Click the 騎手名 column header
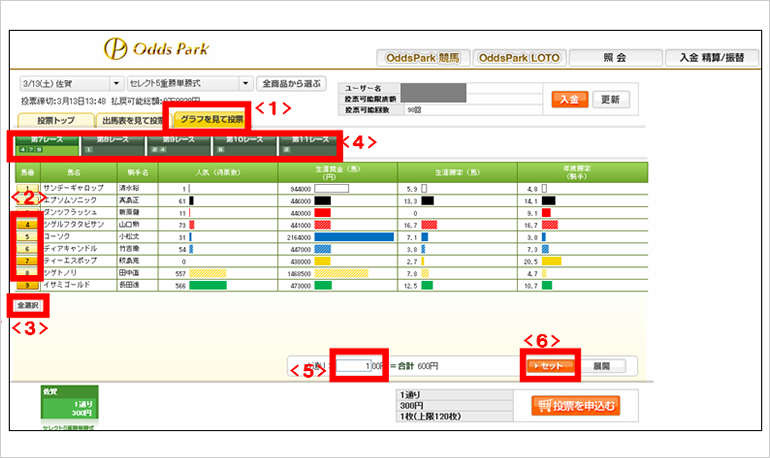770x458 pixels. [138, 173]
